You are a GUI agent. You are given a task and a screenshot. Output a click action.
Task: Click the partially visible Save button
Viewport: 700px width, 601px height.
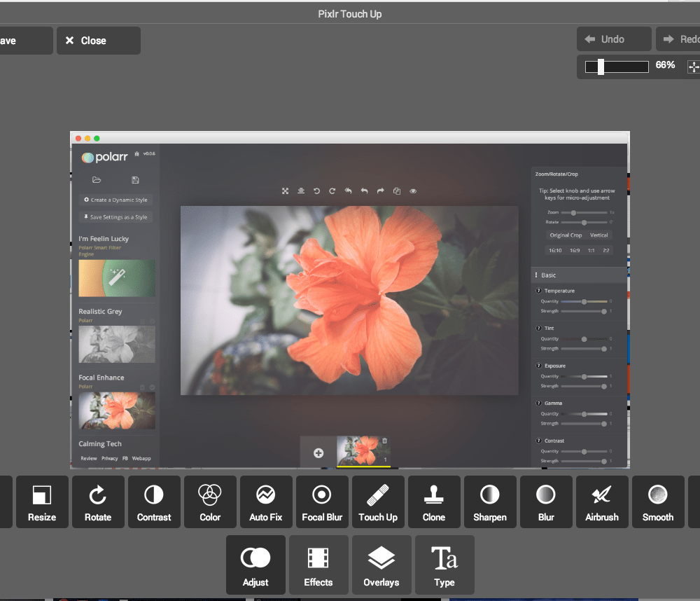point(26,41)
